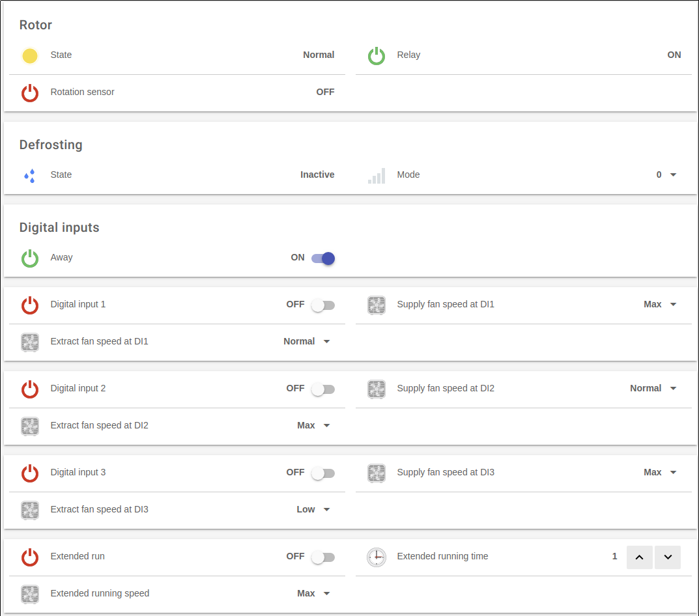This screenshot has width=699, height=616.
Task: Click the Defrosting Mode signal bars icon
Action: point(377,176)
